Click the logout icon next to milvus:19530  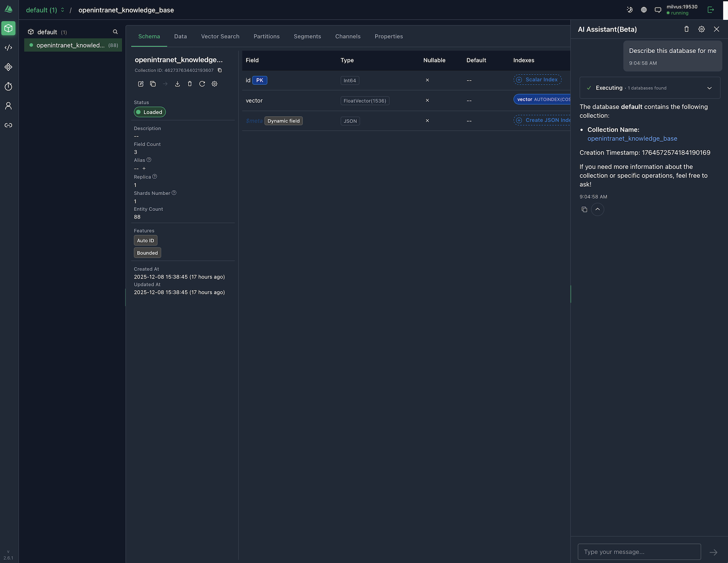pos(711,10)
